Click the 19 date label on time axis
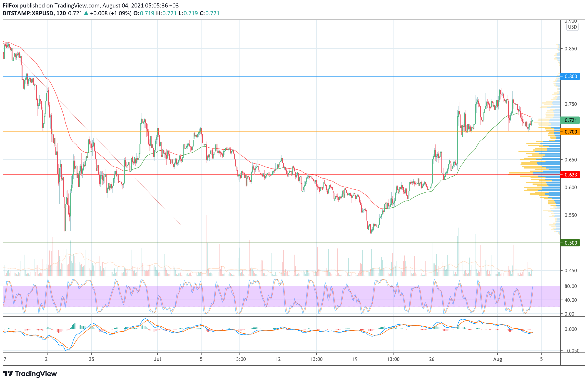Image resolution: width=588 pixels, height=382 pixels. coord(355,359)
